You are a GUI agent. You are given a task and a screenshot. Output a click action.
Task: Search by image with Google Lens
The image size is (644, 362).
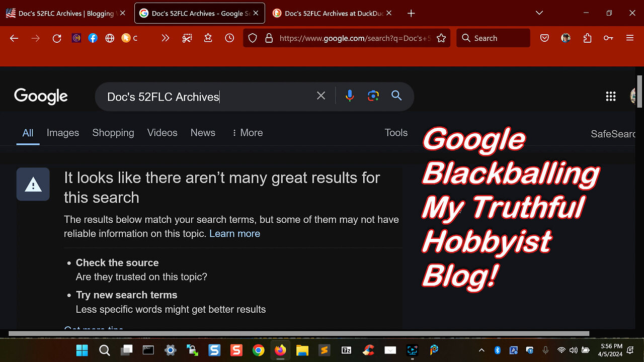tap(373, 96)
